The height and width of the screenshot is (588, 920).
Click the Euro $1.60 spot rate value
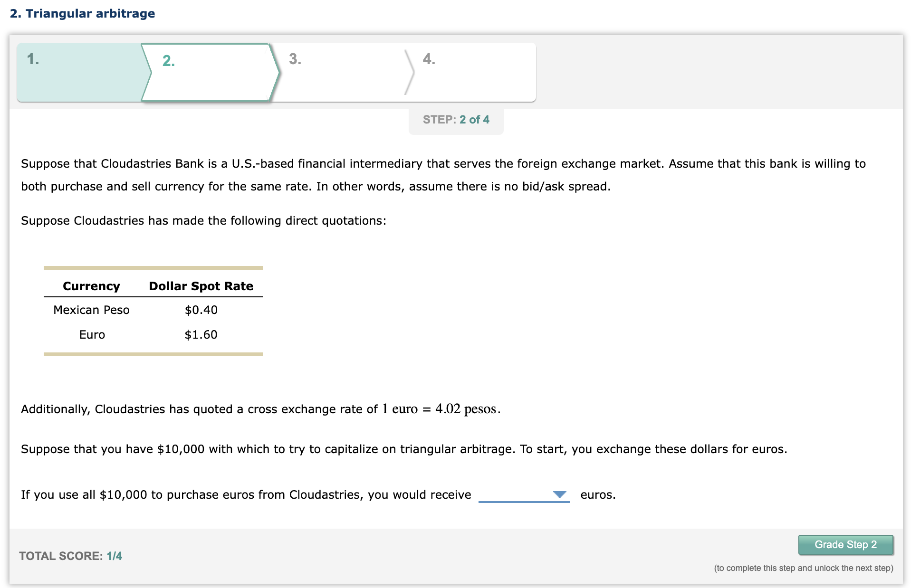(201, 334)
